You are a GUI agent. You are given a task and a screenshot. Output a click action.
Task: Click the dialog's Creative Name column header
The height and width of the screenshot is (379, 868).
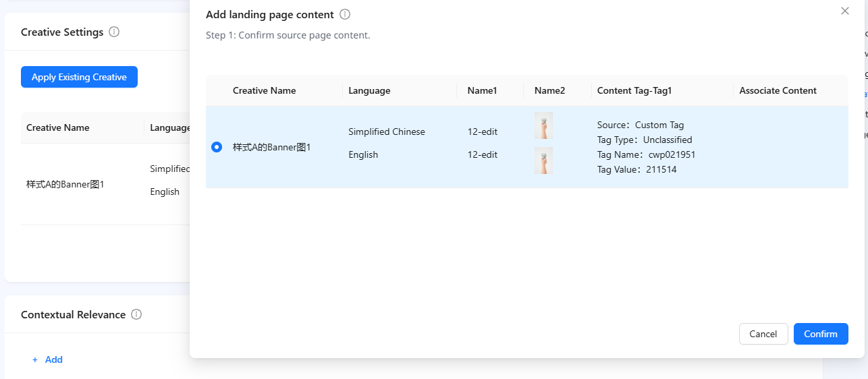click(264, 90)
